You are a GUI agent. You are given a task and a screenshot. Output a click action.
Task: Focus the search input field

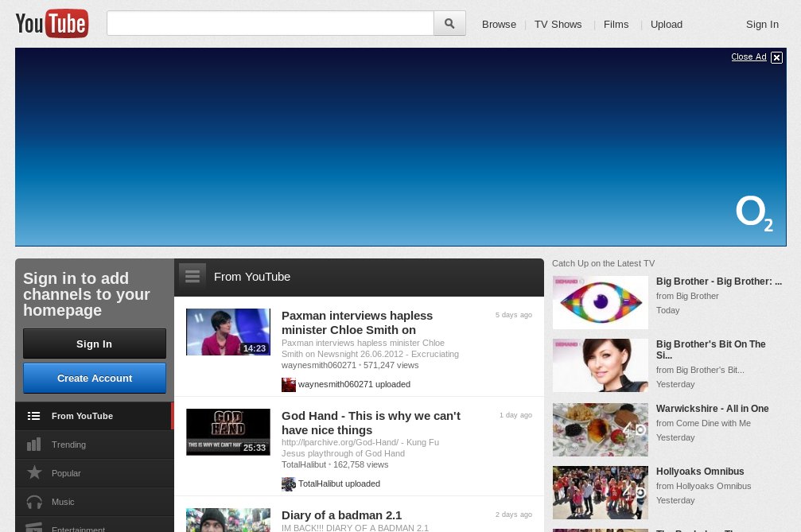pyautogui.click(x=270, y=24)
